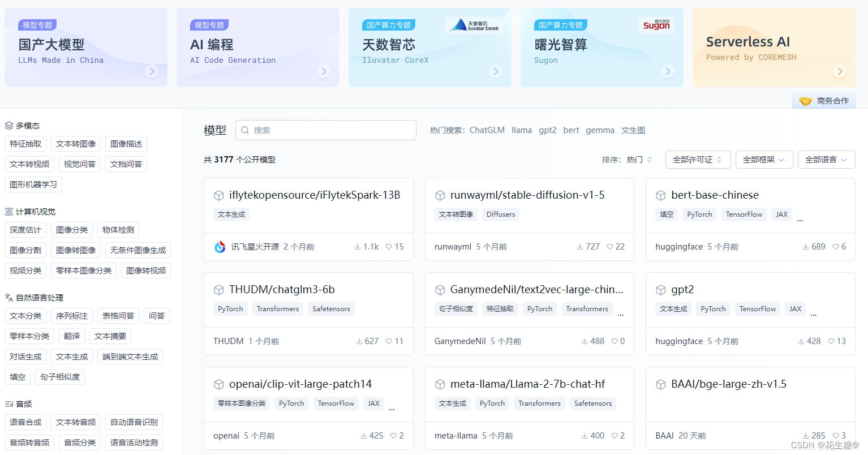Click the cube icon beside THUDM/chatglm3-6b

tap(219, 290)
